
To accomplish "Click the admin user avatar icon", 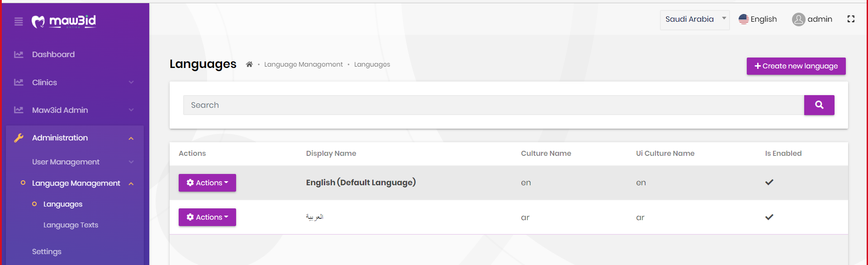I will point(798,19).
